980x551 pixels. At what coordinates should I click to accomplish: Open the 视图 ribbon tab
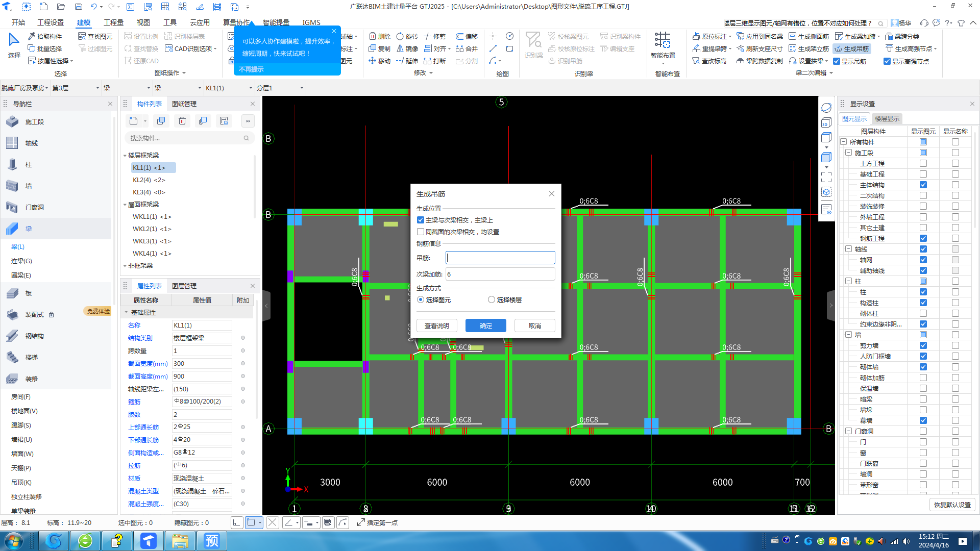143,22
